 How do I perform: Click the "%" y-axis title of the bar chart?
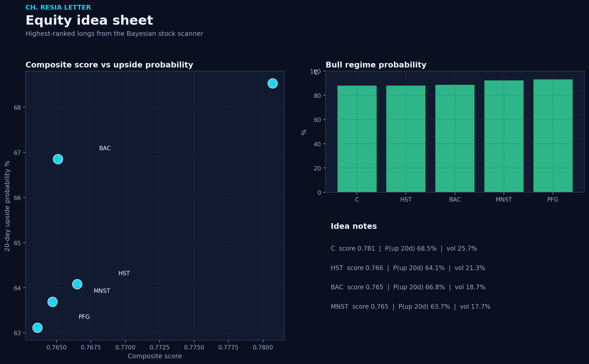(304, 132)
